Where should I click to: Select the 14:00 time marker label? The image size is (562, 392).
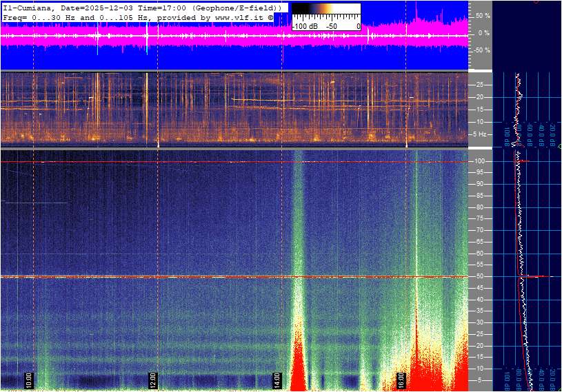[x=277, y=380]
